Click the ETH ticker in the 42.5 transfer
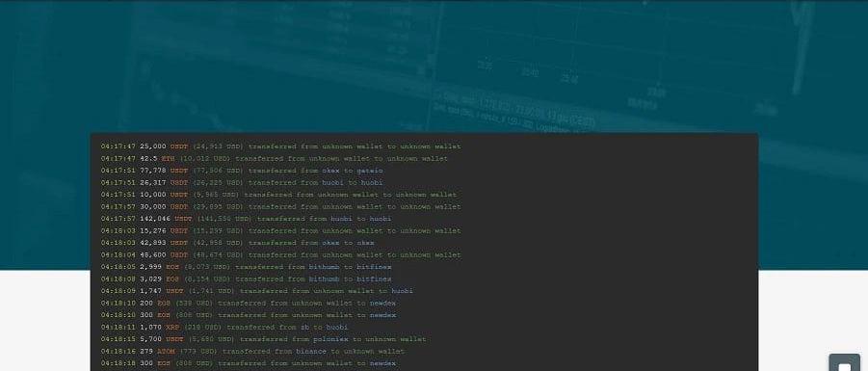868x371 pixels. click(168, 159)
